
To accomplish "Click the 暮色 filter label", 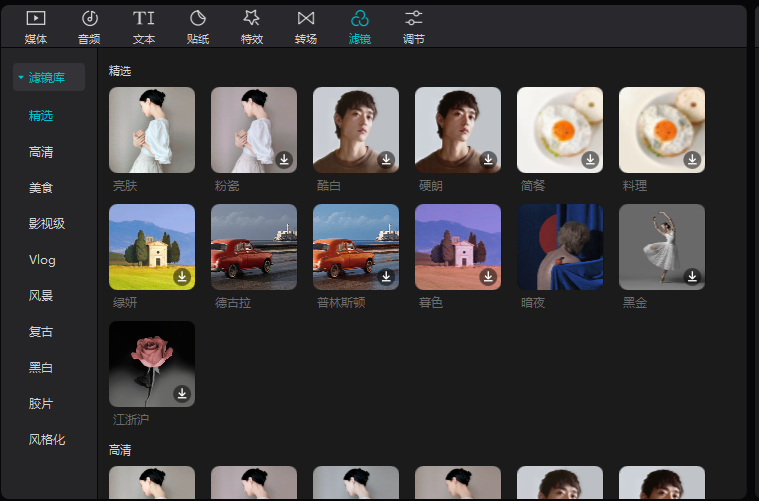I will pyautogui.click(x=431, y=303).
